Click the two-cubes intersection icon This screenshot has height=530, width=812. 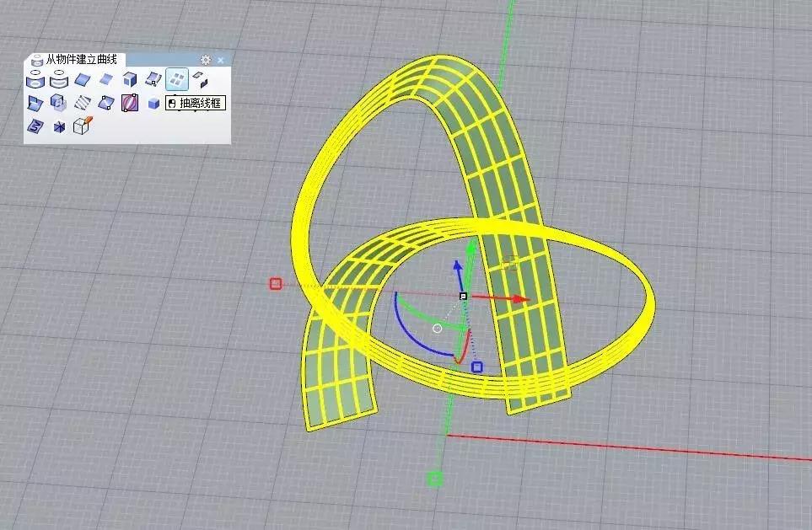(x=58, y=102)
